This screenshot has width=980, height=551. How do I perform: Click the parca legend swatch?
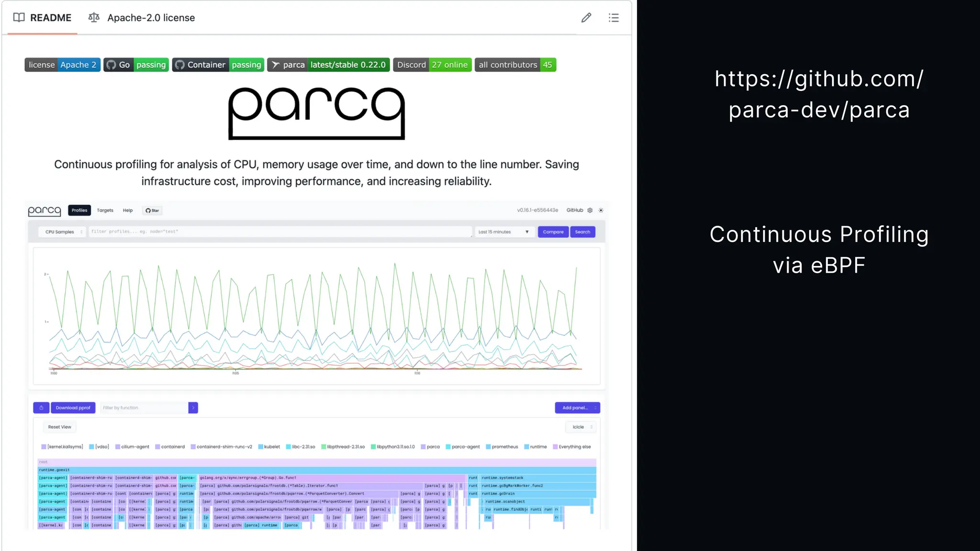click(x=423, y=447)
